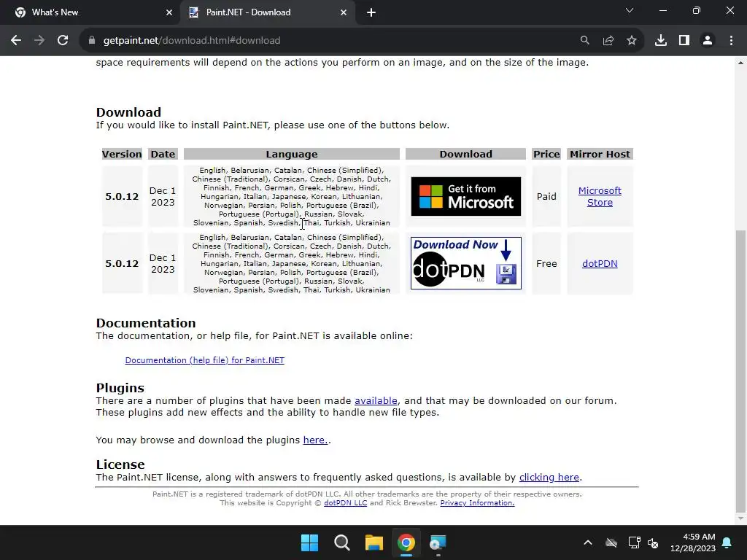Click the Download Now dotPDN button
This screenshot has height=560, width=747.
click(x=466, y=263)
